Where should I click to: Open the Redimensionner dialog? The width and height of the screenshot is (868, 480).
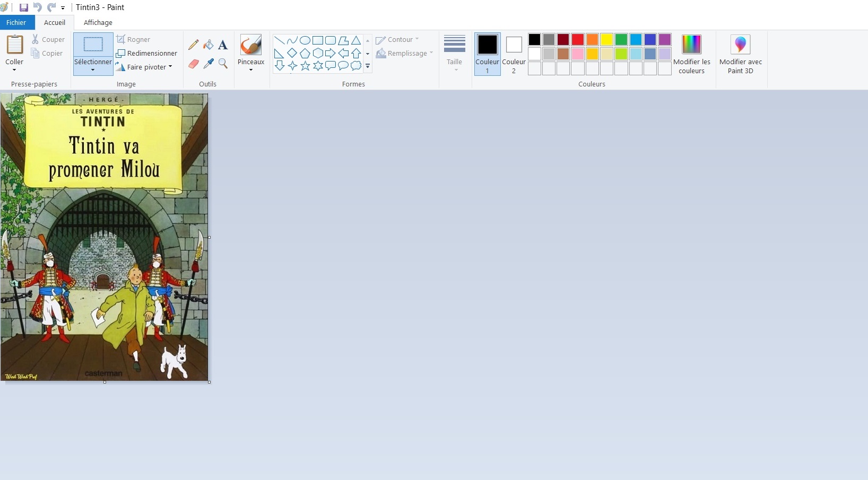146,53
